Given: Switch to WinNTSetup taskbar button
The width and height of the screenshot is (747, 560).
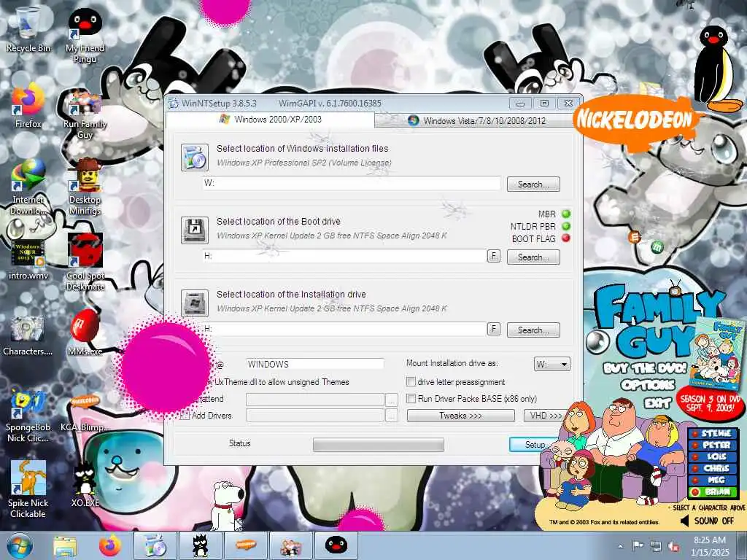Looking at the screenshot, I should pyautogui.click(x=155, y=545).
